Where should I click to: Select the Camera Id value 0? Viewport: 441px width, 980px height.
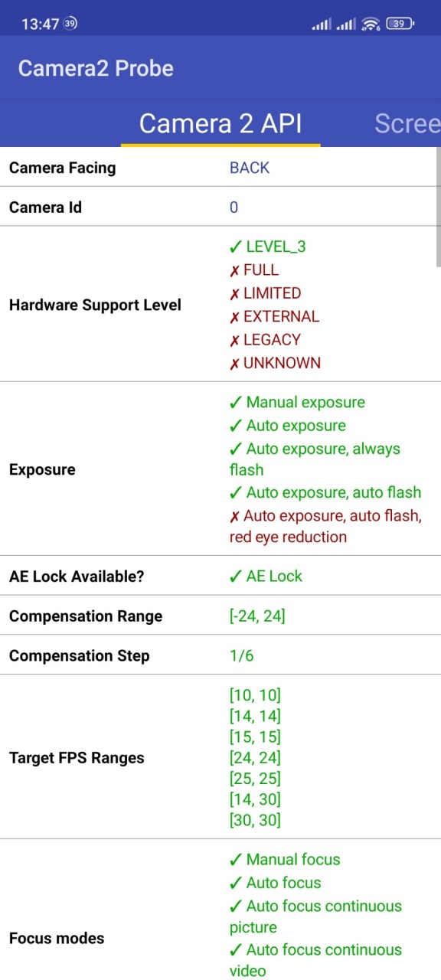pos(234,207)
